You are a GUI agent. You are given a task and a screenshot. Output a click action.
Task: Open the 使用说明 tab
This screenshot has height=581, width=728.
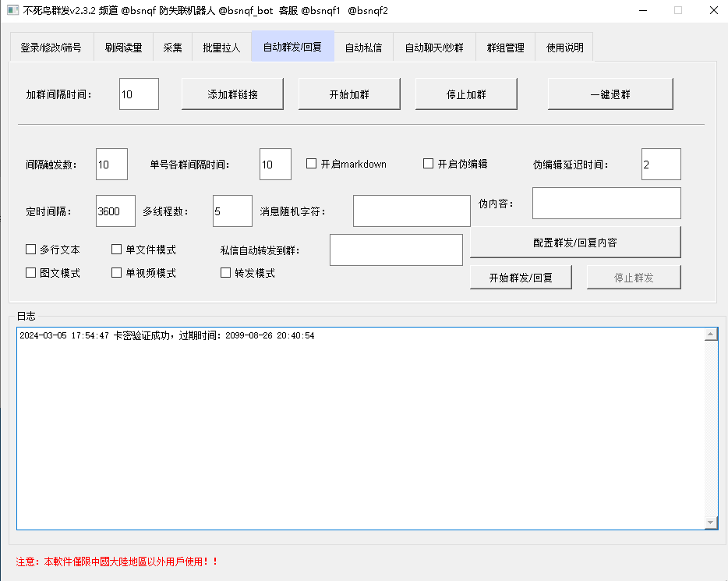pos(564,48)
